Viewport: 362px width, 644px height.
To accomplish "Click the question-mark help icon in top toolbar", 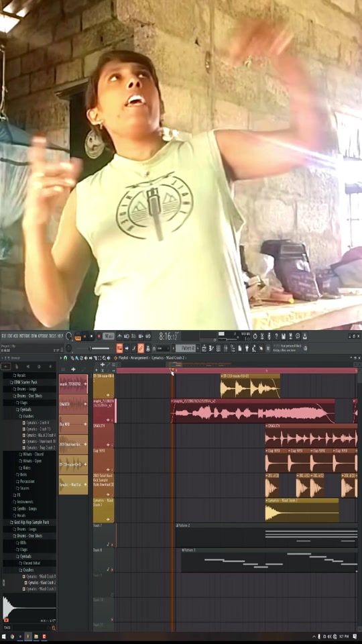I will click(x=276, y=336).
